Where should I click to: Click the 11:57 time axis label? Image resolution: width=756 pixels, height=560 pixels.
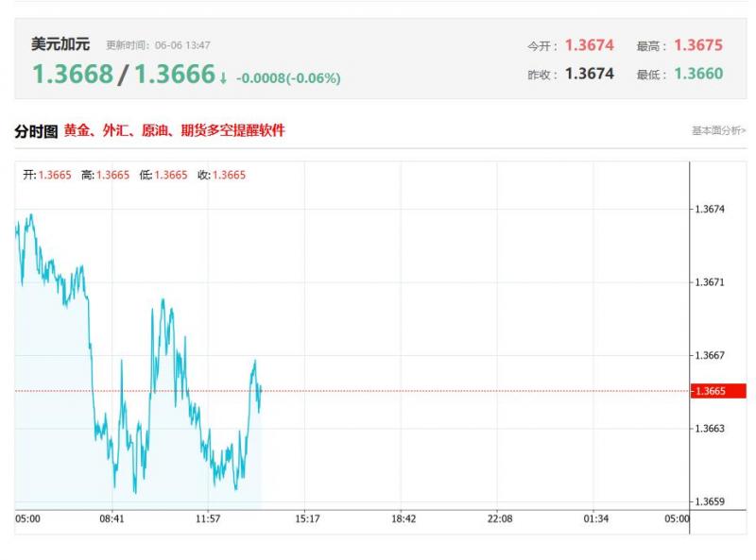208,519
